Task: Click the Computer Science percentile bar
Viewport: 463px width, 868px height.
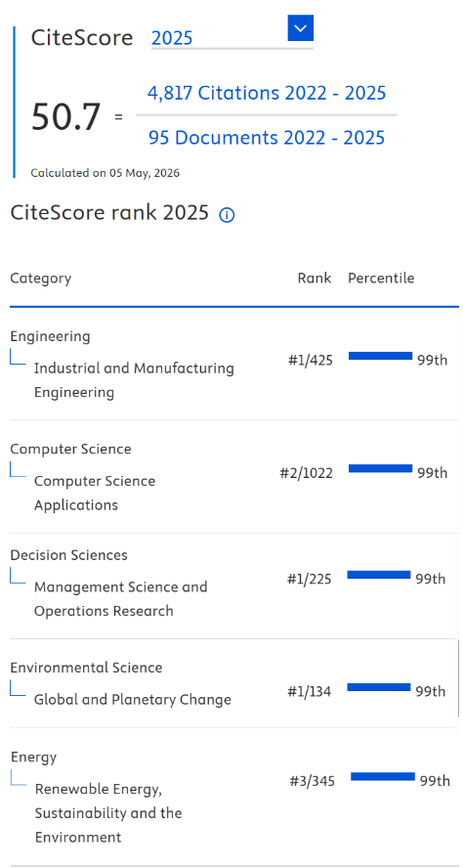Action: pos(381,468)
